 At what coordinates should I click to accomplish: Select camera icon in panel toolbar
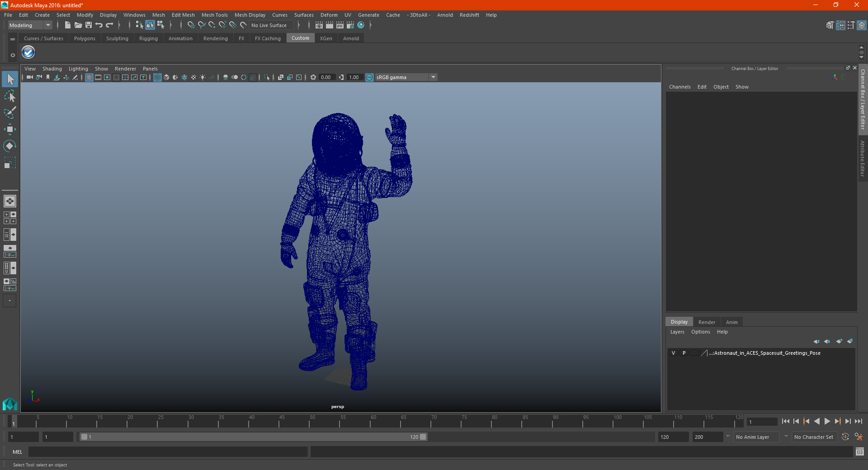coord(29,77)
